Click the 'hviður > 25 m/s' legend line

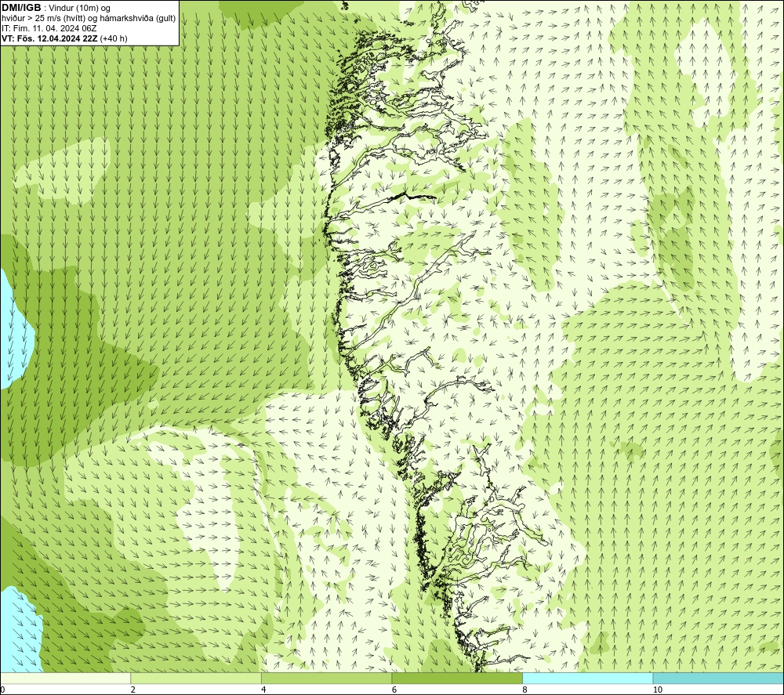tap(89, 18)
